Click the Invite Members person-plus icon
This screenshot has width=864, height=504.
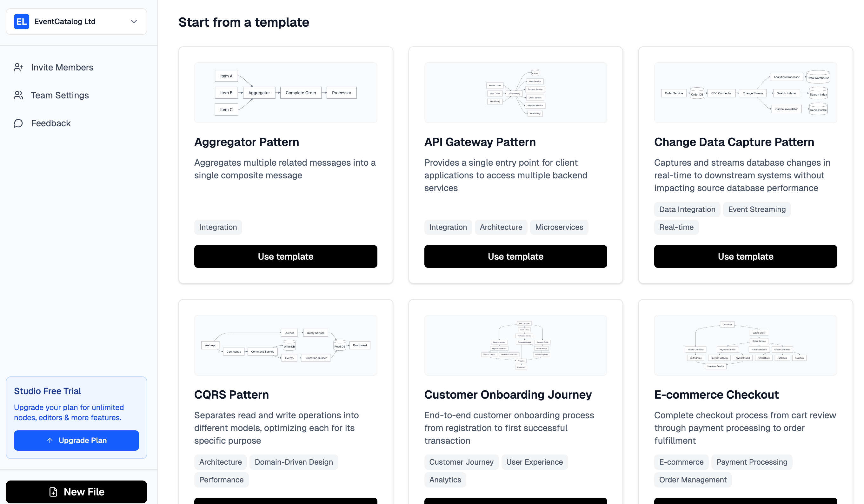coord(18,67)
